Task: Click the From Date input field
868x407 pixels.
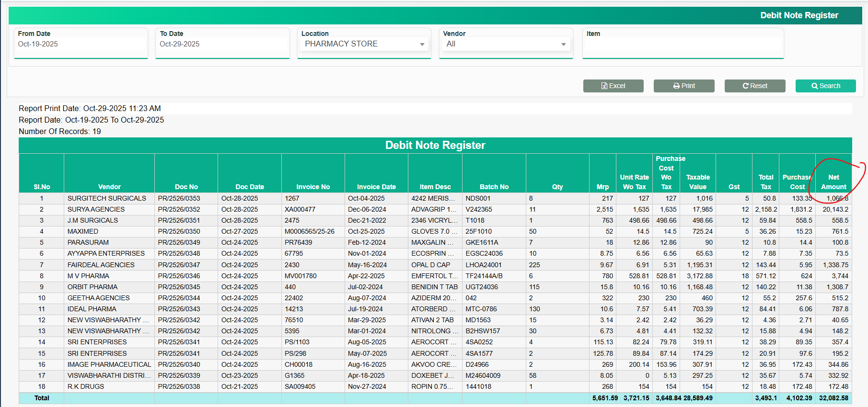Action: tap(81, 44)
